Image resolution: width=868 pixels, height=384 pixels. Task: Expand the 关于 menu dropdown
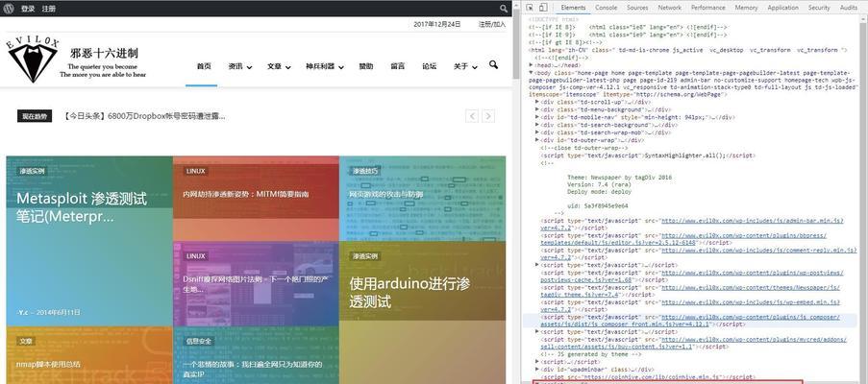(x=465, y=66)
